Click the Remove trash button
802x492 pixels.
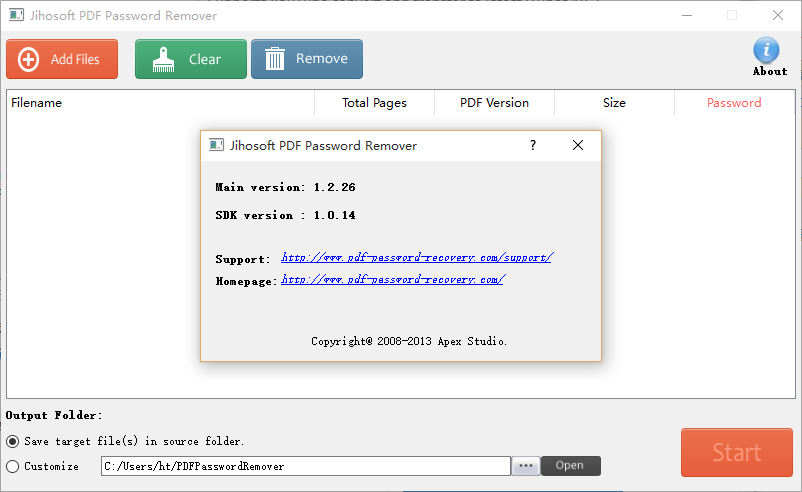(x=306, y=59)
